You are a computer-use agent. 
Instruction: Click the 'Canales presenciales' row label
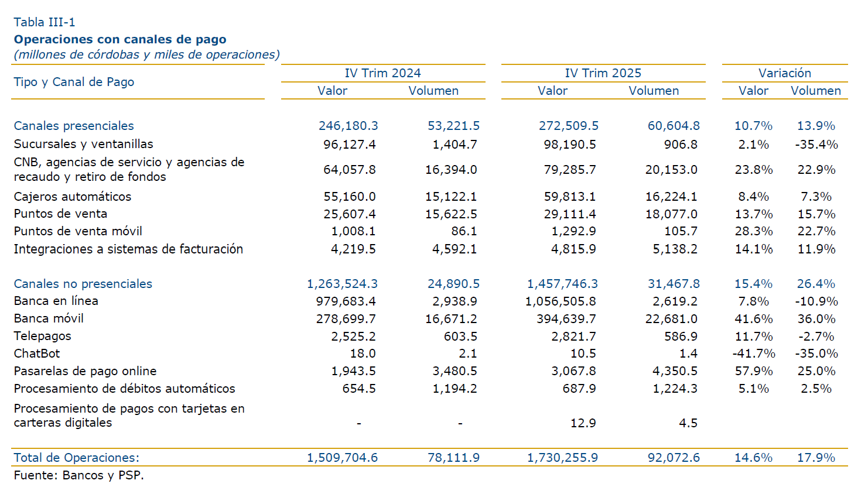(74, 126)
